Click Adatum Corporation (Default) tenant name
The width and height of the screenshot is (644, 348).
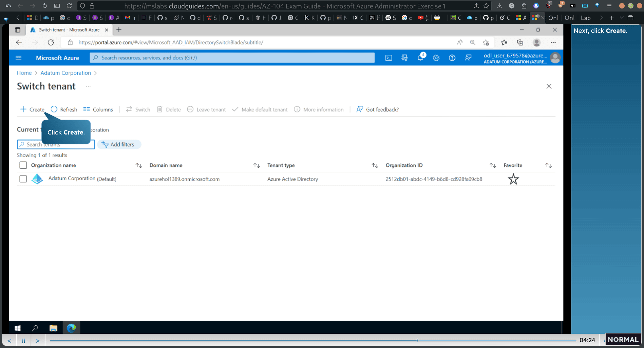tap(82, 179)
